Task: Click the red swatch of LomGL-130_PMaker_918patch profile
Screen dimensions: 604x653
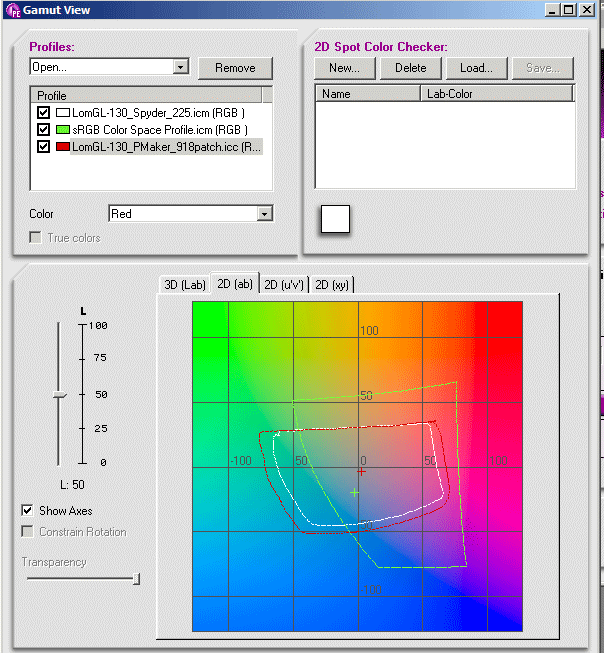Action: click(x=62, y=147)
